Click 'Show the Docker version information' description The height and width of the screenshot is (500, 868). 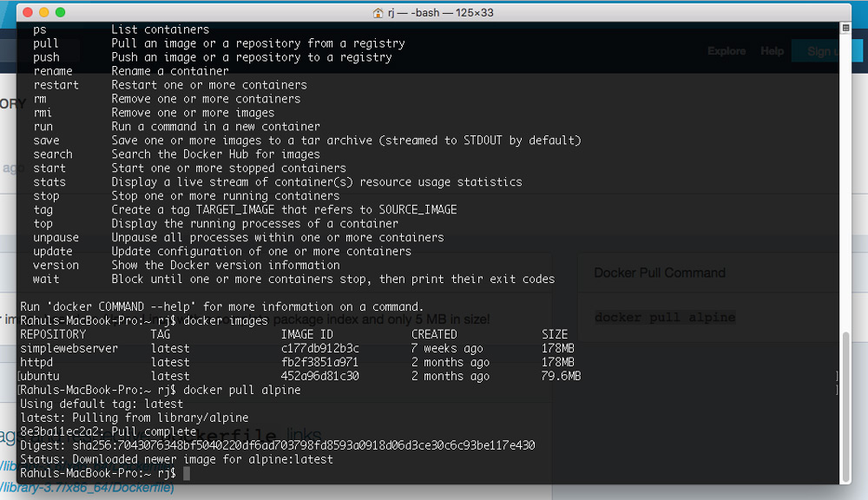(226, 266)
